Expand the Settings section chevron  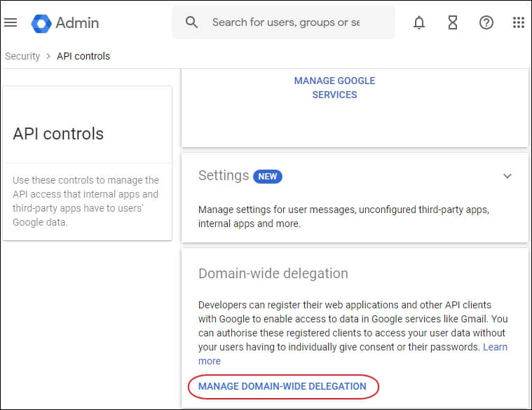[507, 176]
